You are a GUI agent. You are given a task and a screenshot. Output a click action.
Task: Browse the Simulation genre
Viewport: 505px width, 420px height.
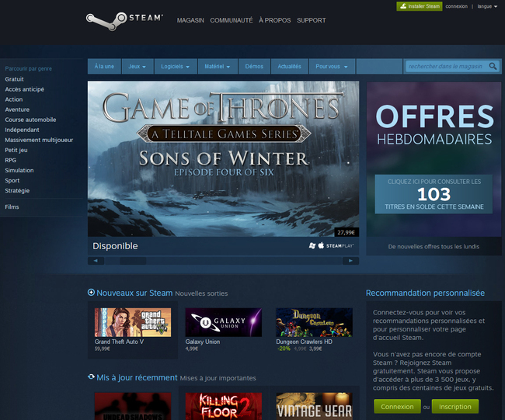coord(19,170)
